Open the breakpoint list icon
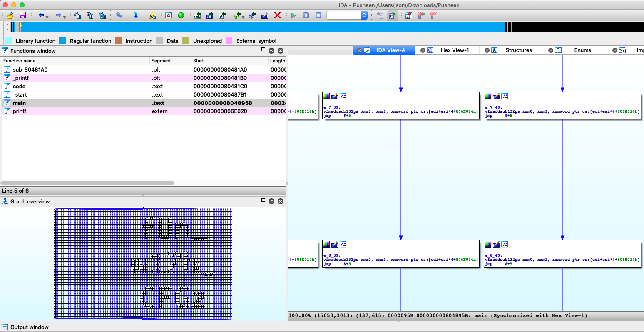The image size is (644, 332). click(x=409, y=15)
